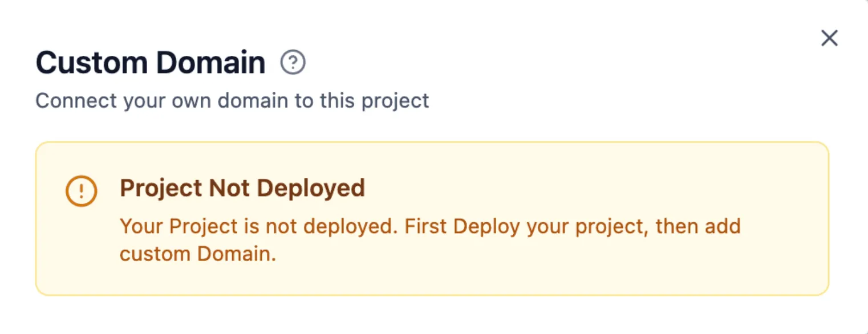This screenshot has height=334, width=868.
Task: Click the subtitle about connecting your domain
Action: (232, 101)
